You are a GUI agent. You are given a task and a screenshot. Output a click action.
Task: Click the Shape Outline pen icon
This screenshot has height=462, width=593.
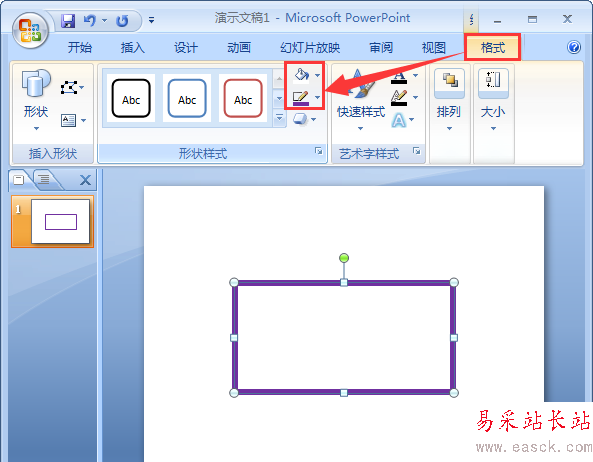301,98
